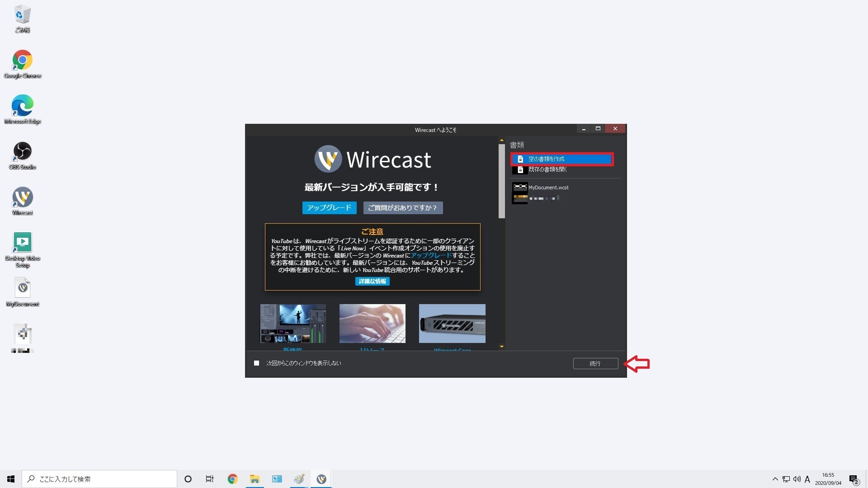The height and width of the screenshot is (488, 868).
Task: Select the Google Chrome desktop shortcut
Action: pos(22,64)
